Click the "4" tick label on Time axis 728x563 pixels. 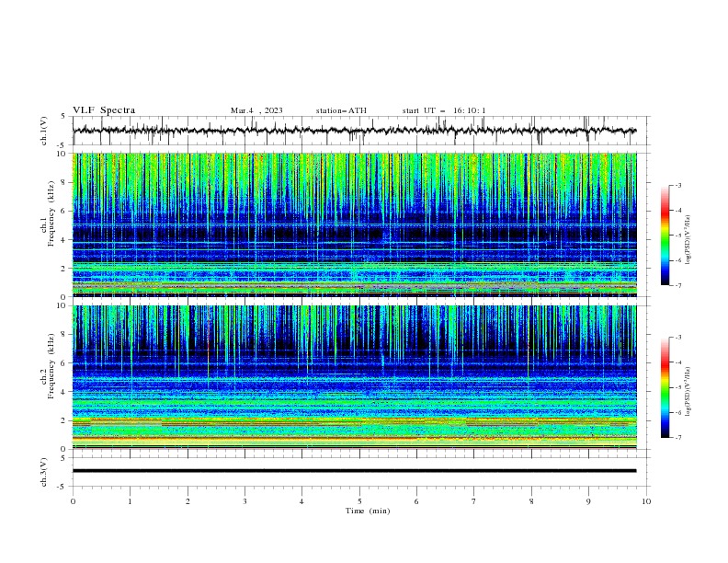coord(301,501)
